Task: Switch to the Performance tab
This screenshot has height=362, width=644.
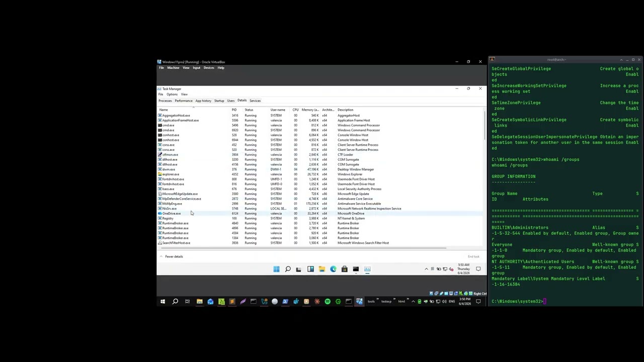Action: (184, 101)
